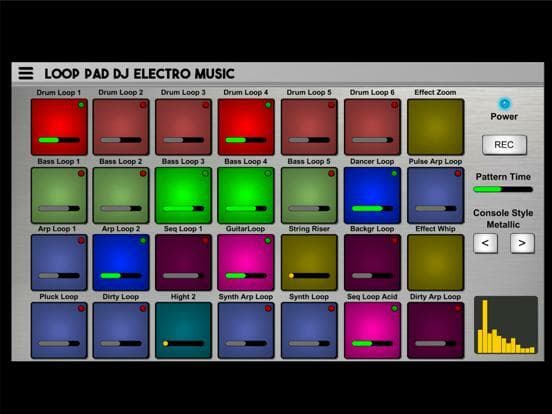The image size is (552, 414).
Task: Toggle the GuitarLoop status LED
Action: [x=268, y=241]
